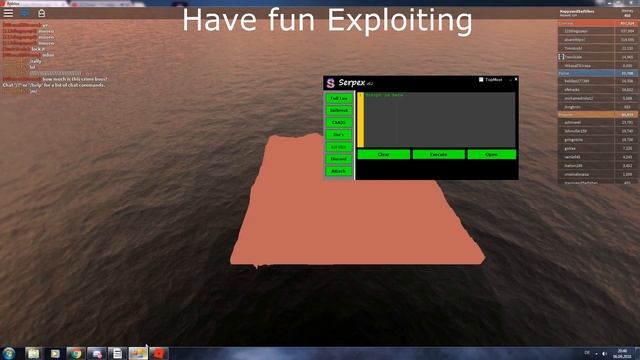This screenshot has height=360, width=640.
Task: Click the Attach button
Action: [339, 171]
